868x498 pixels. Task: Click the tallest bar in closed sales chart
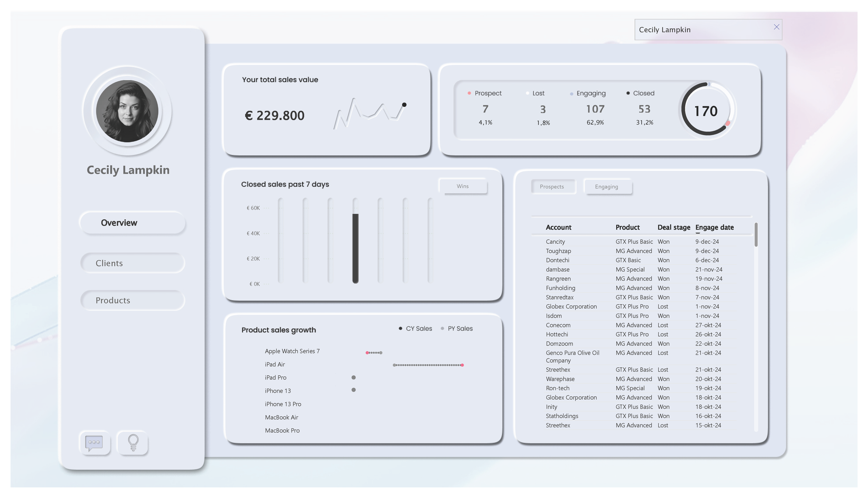point(355,247)
